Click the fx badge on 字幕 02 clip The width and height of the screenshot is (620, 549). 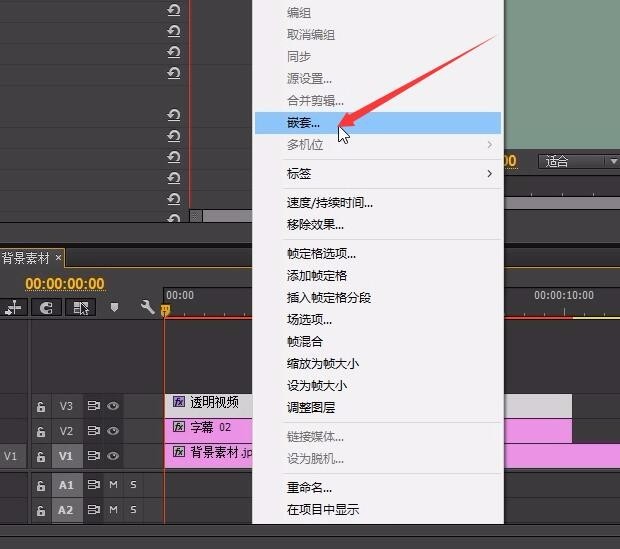179,426
